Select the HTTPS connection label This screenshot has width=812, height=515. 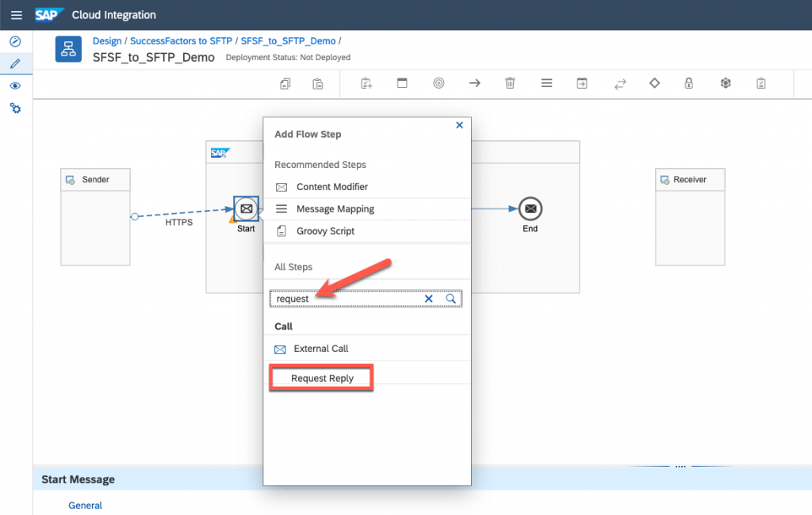pos(178,222)
